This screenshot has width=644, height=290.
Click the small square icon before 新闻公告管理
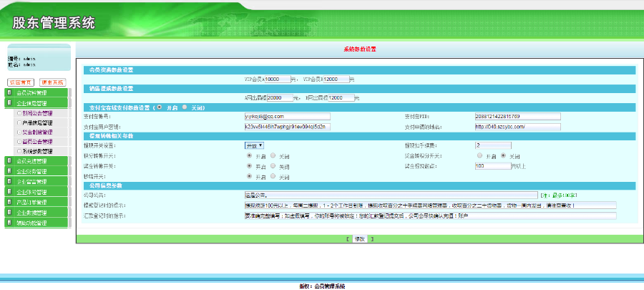click(x=19, y=113)
